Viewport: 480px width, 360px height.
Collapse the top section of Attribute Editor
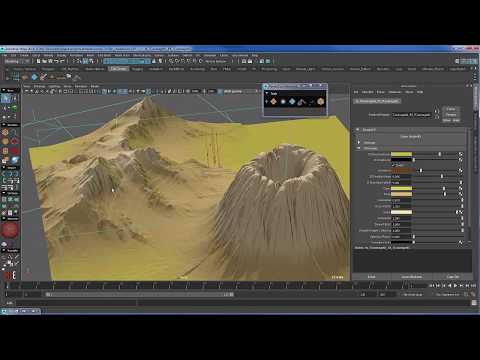point(358,129)
